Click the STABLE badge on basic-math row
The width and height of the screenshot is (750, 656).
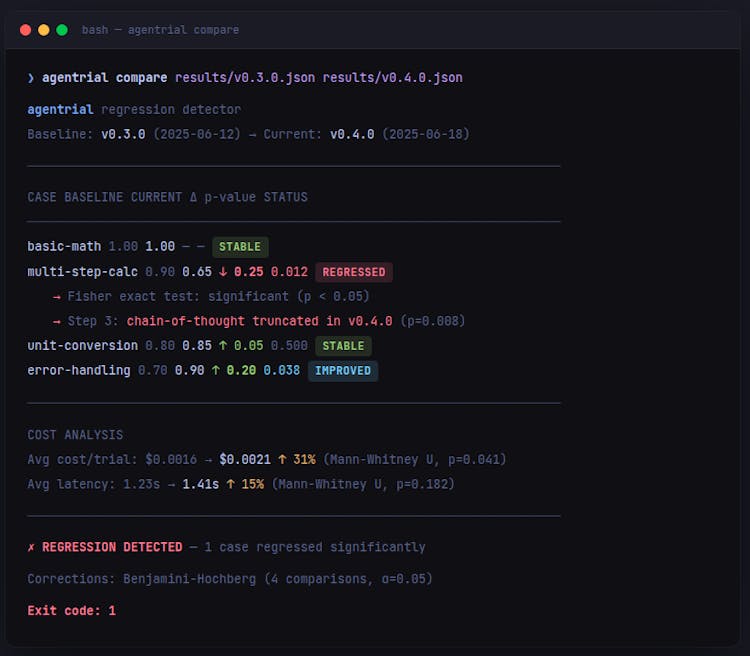[x=240, y=247]
